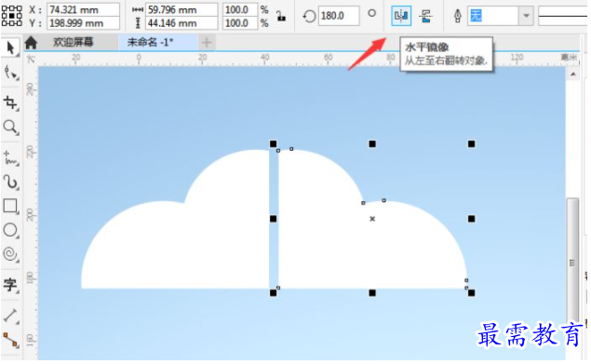
Task: Click the rotation angle field 180.0
Action: point(339,16)
